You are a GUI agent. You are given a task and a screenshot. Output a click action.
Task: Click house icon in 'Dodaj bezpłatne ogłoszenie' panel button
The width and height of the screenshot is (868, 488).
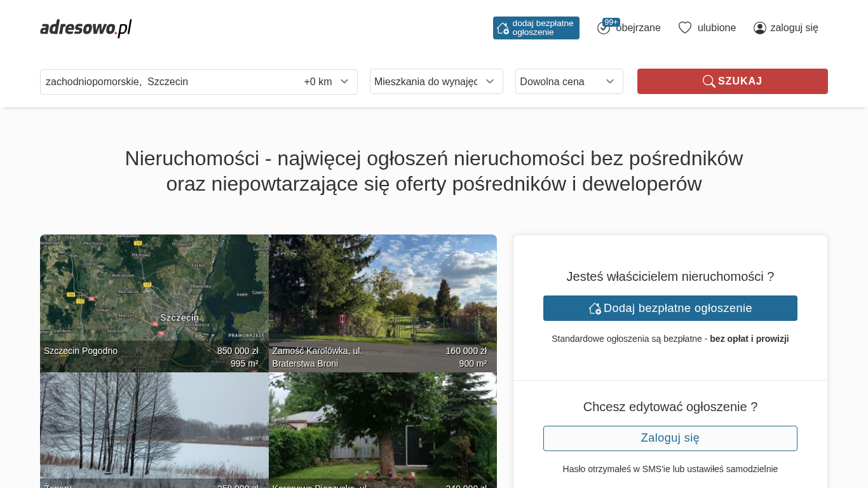(x=595, y=308)
